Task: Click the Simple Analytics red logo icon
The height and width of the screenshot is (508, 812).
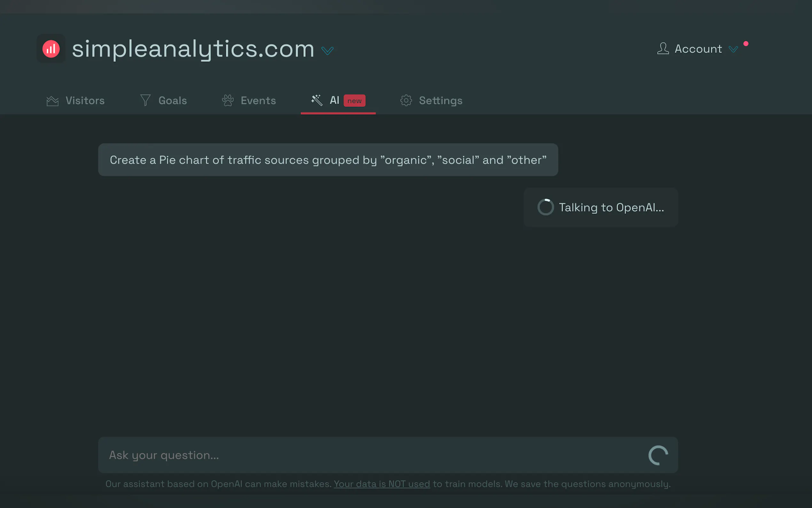Action: (51, 49)
